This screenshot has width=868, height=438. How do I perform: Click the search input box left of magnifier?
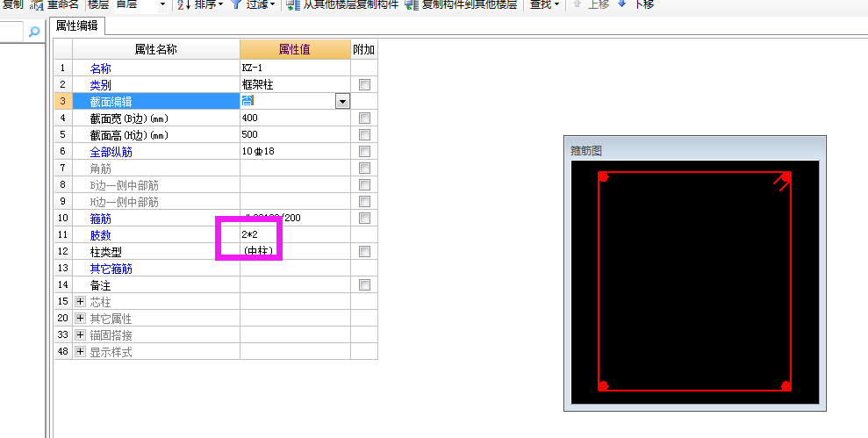(11, 32)
